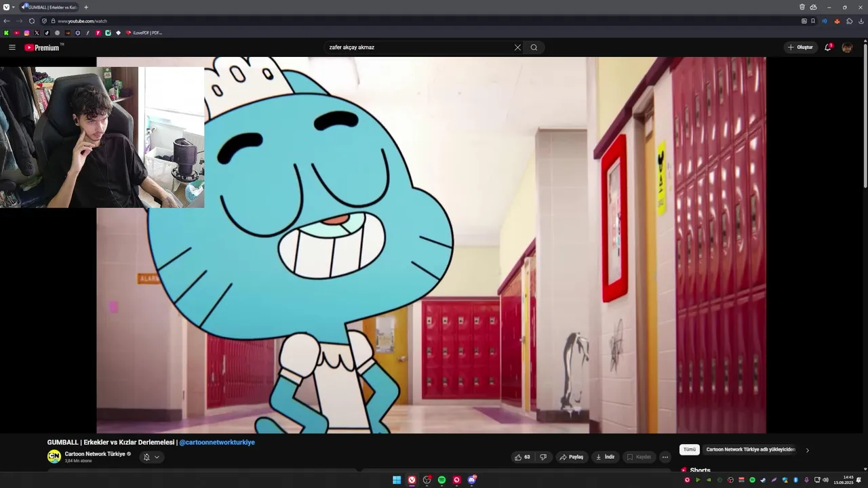Open the iLovePDF bookmark

click(x=144, y=33)
